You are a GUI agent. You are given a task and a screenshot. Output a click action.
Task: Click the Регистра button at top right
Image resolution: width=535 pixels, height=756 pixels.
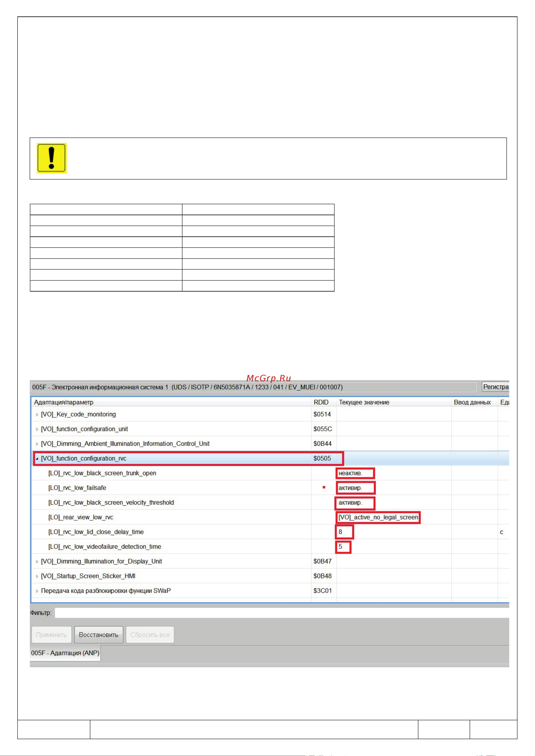tap(495, 387)
